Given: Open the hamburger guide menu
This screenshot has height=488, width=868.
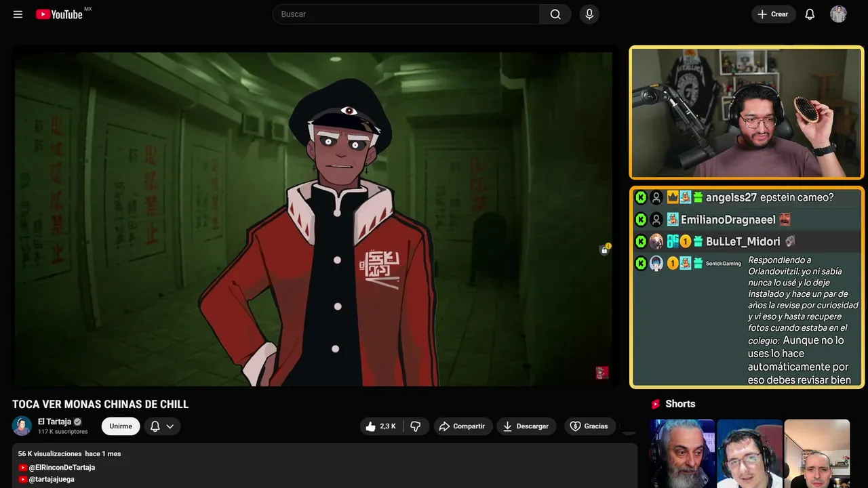Looking at the screenshot, I should (18, 14).
